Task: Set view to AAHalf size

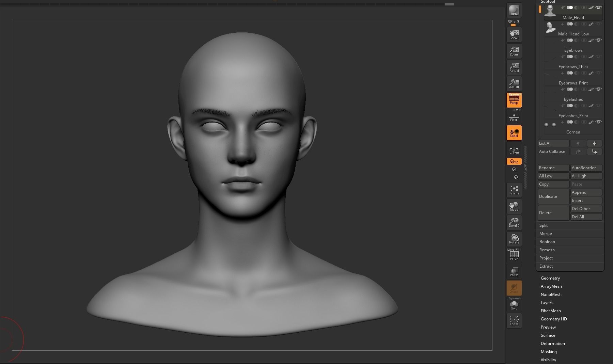Action: click(514, 84)
